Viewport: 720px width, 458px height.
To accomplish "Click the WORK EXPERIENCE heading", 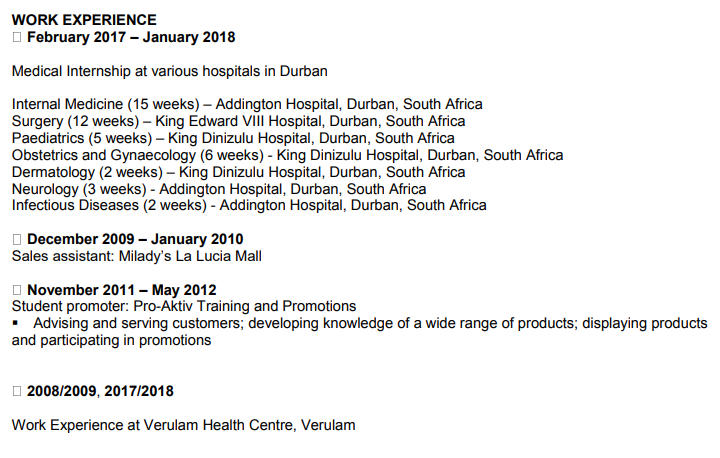I will 84,20.
